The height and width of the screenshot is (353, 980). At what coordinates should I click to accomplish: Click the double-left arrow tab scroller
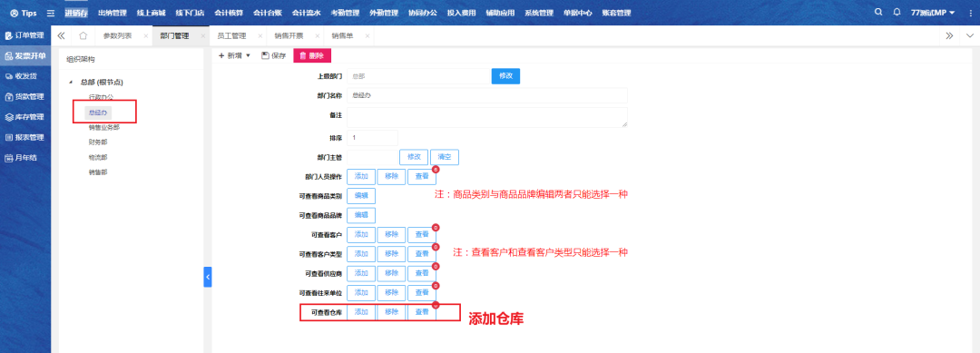62,35
